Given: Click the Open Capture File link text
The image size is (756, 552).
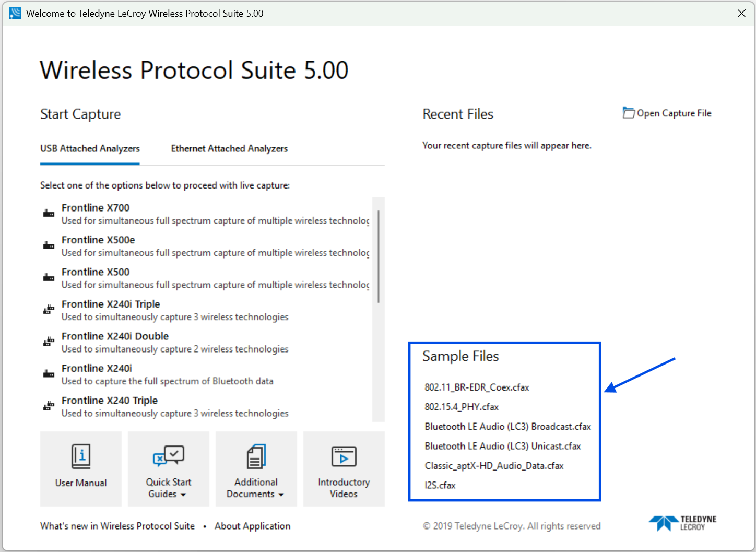Looking at the screenshot, I should coord(674,113).
